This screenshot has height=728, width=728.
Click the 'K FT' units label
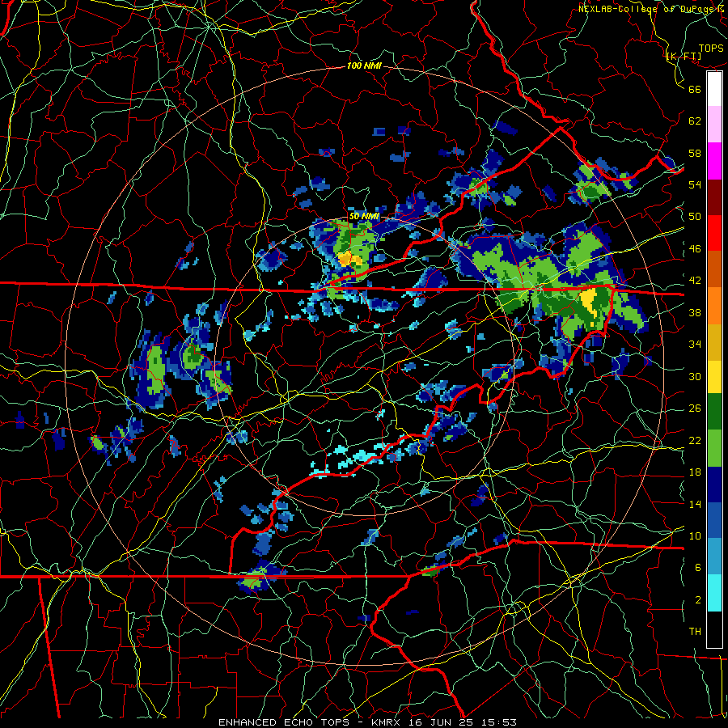coord(684,57)
